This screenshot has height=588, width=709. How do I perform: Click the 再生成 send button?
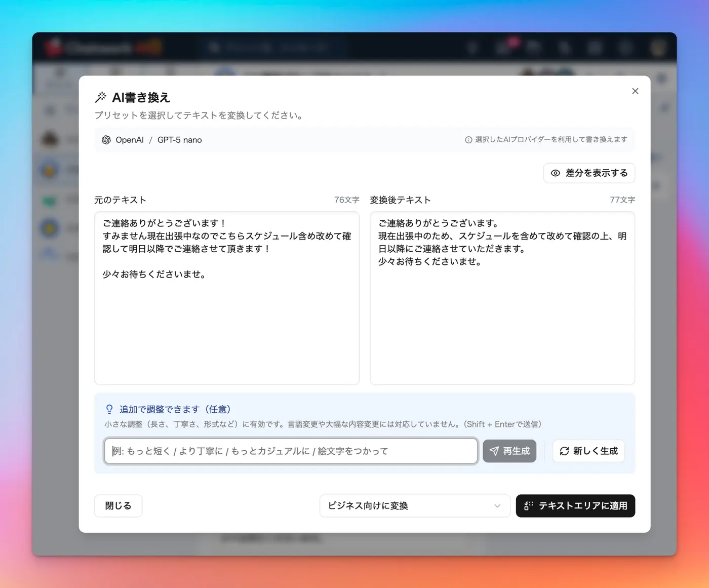pyautogui.click(x=509, y=451)
